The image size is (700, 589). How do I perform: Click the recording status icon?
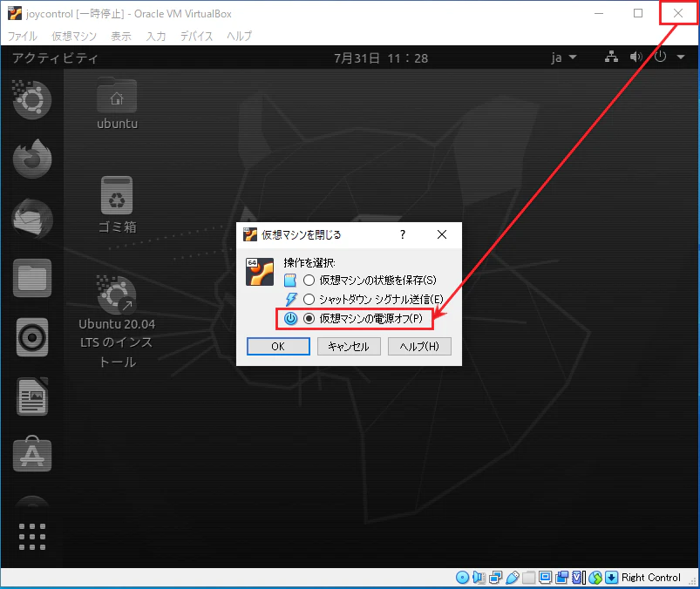point(562,578)
